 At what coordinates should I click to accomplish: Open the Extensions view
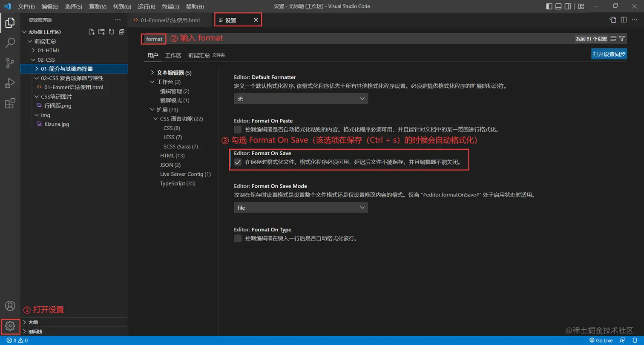10,103
